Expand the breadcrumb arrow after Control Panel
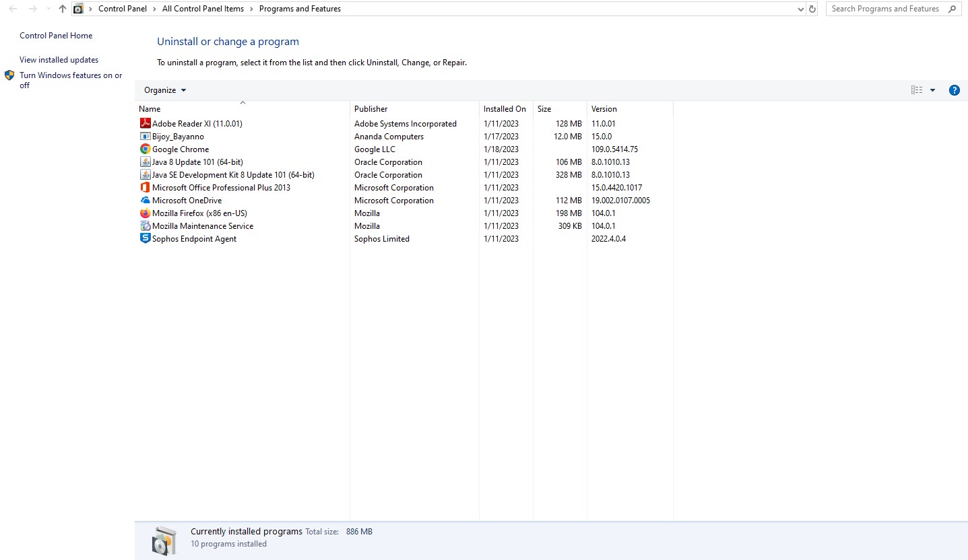The width and height of the screenshot is (968, 560). (155, 9)
